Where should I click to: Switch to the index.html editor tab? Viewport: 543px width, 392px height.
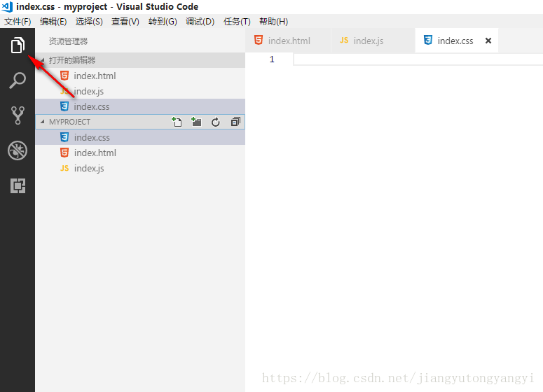(288, 41)
